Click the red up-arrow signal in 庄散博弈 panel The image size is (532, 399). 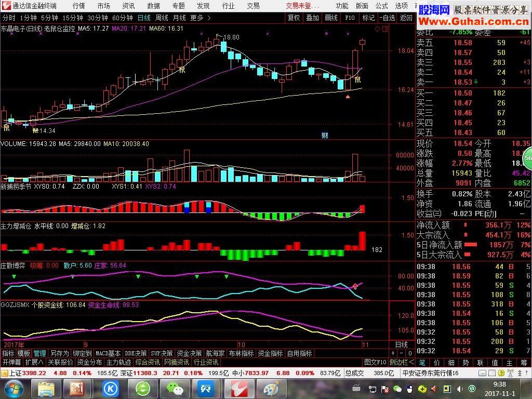coord(355,286)
